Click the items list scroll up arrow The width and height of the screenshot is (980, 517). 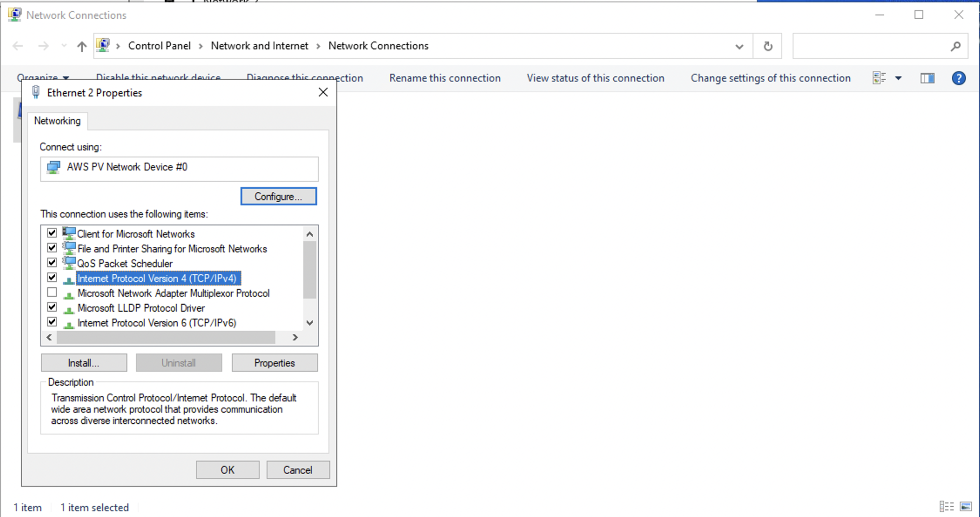coord(310,234)
